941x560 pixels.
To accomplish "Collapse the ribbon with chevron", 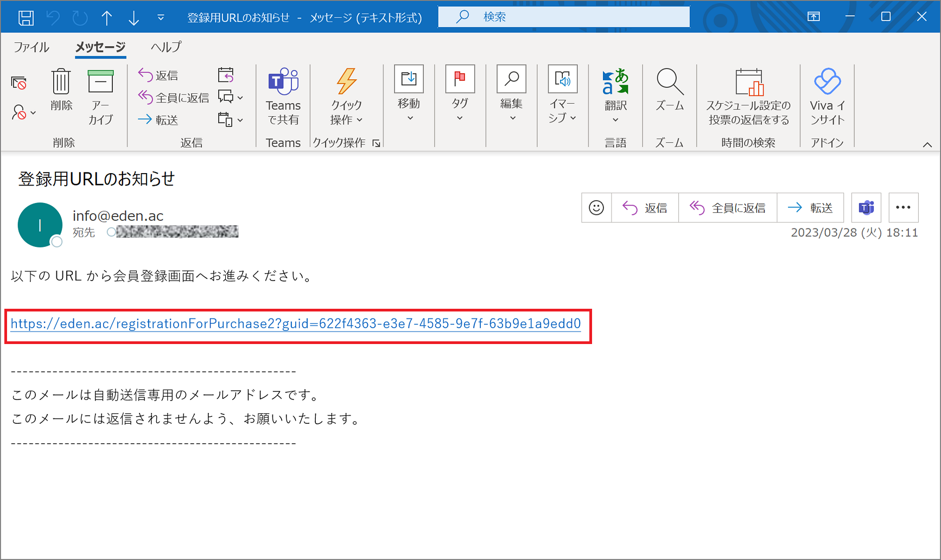I will coord(927,145).
